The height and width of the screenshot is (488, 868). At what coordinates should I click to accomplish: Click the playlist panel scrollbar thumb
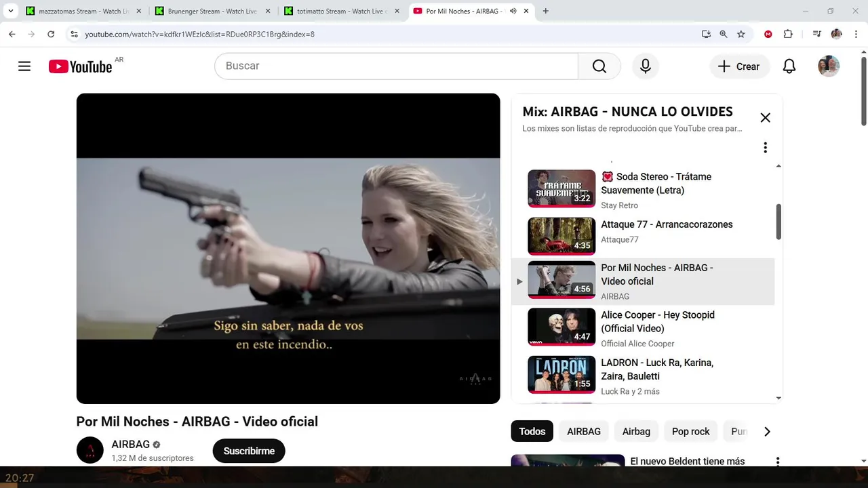(778, 222)
